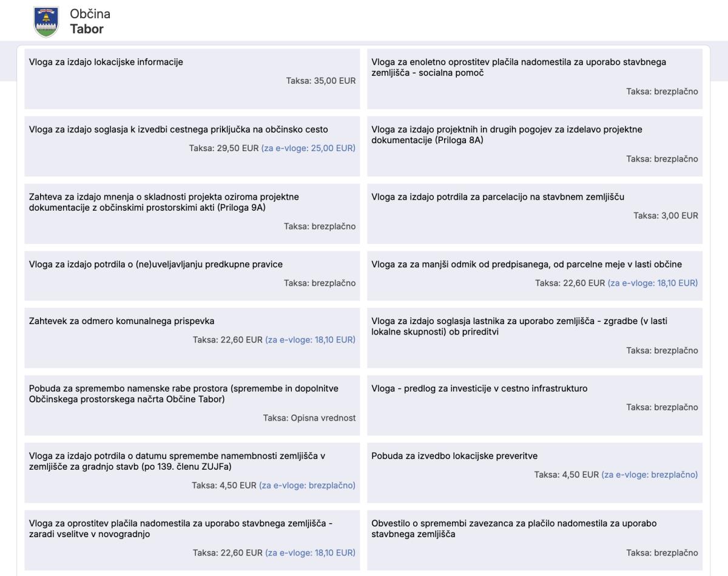Viewport: 728px width, 576px height.
Task: Select soglasje lastnika ob prireditvi form
Action: (519, 327)
